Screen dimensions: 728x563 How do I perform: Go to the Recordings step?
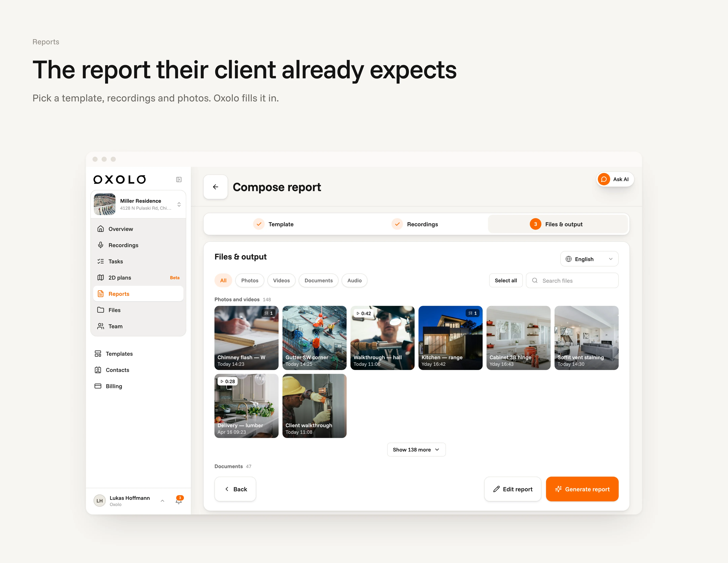click(415, 224)
